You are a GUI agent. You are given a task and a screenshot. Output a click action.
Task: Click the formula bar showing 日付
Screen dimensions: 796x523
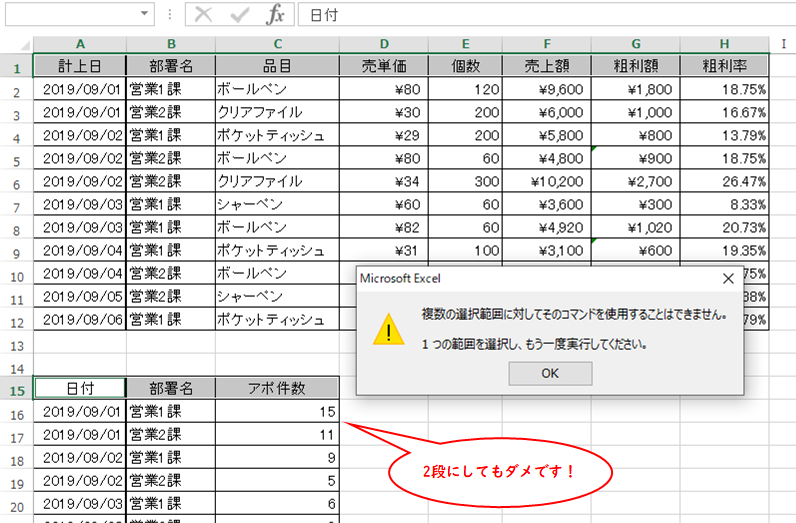[540, 15]
